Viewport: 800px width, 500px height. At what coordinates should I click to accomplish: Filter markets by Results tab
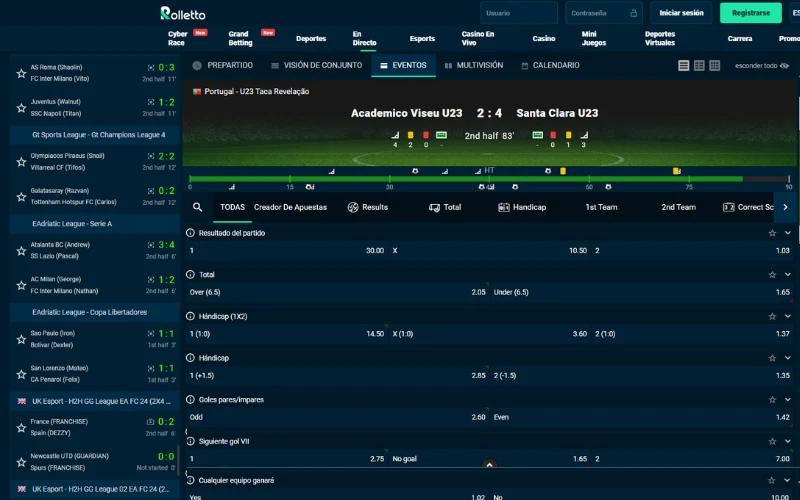[368, 207]
